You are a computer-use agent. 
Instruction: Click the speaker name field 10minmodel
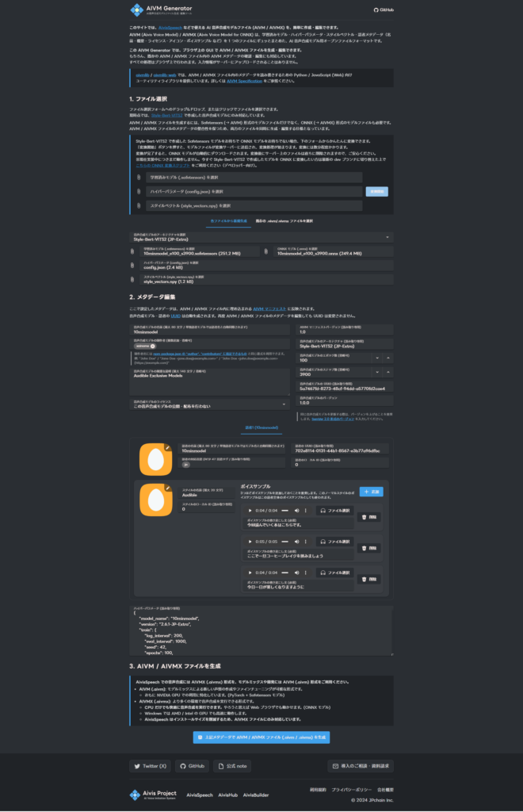(x=231, y=449)
